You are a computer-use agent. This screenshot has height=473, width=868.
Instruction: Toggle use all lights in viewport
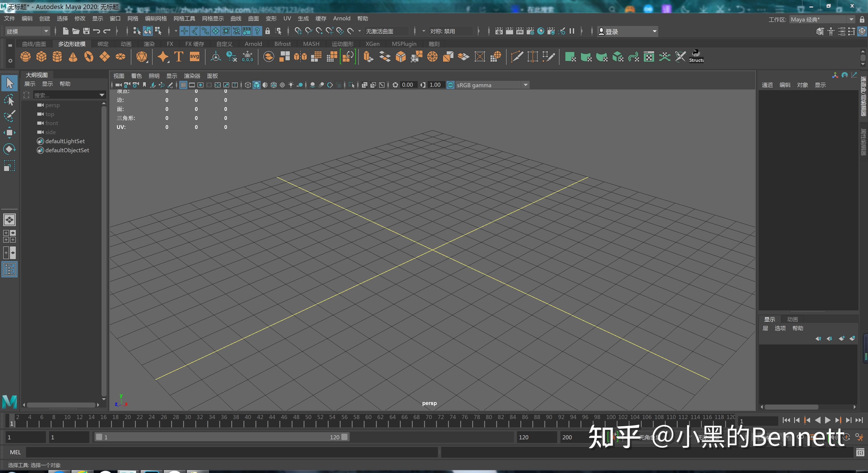point(291,85)
